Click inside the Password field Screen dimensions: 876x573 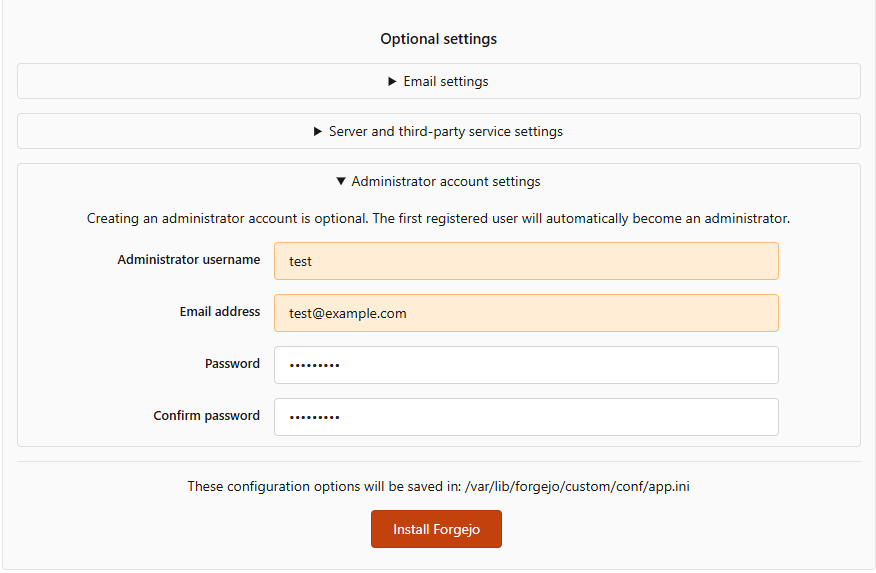[526, 365]
